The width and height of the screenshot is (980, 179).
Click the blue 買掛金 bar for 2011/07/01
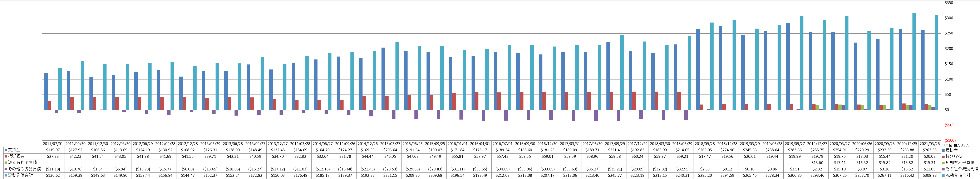[46, 91]
